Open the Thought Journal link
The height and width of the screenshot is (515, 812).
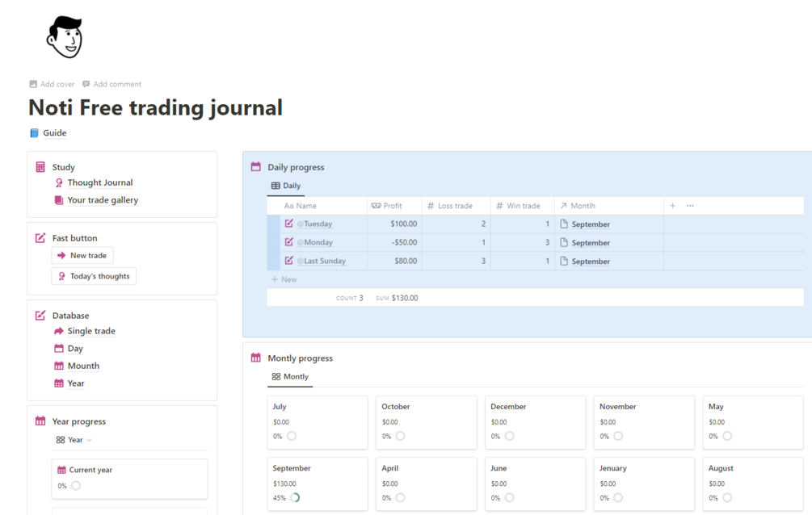click(100, 182)
